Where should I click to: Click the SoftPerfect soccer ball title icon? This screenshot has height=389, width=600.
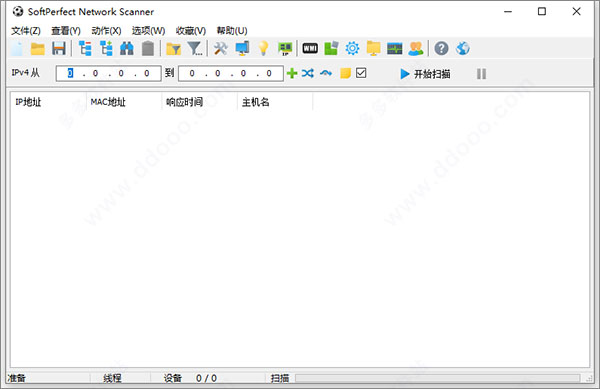pos(18,11)
